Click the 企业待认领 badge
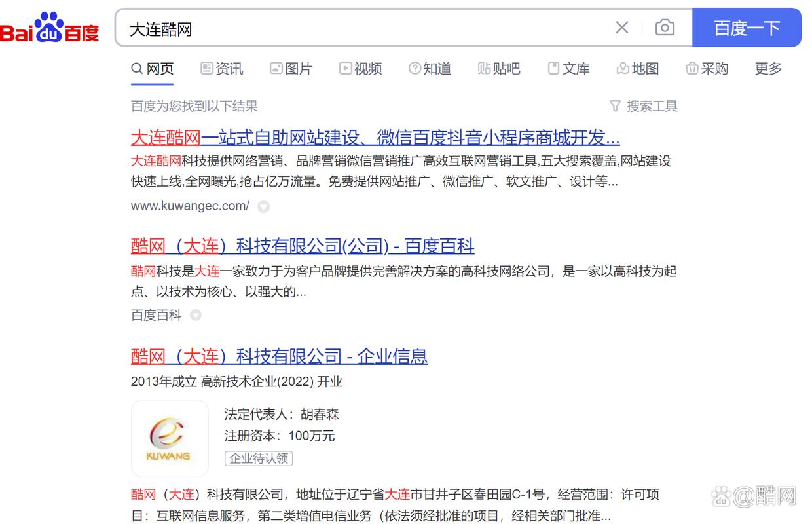 pos(259,458)
